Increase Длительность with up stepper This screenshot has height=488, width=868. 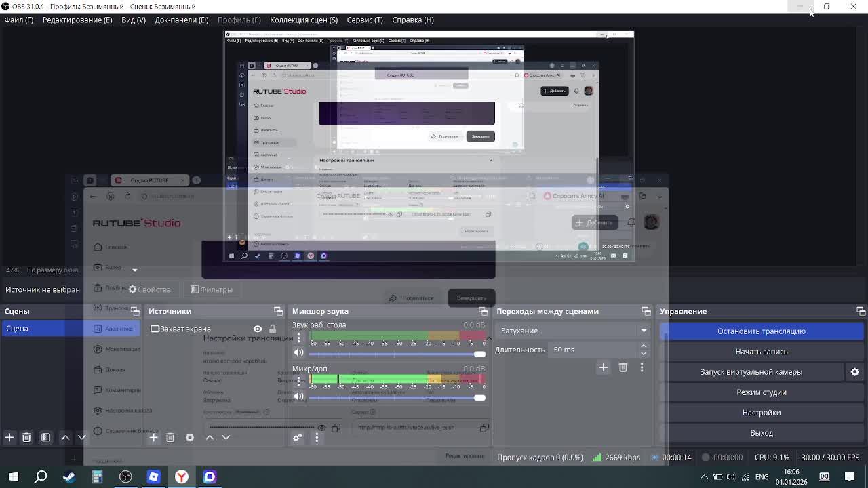[x=644, y=346]
